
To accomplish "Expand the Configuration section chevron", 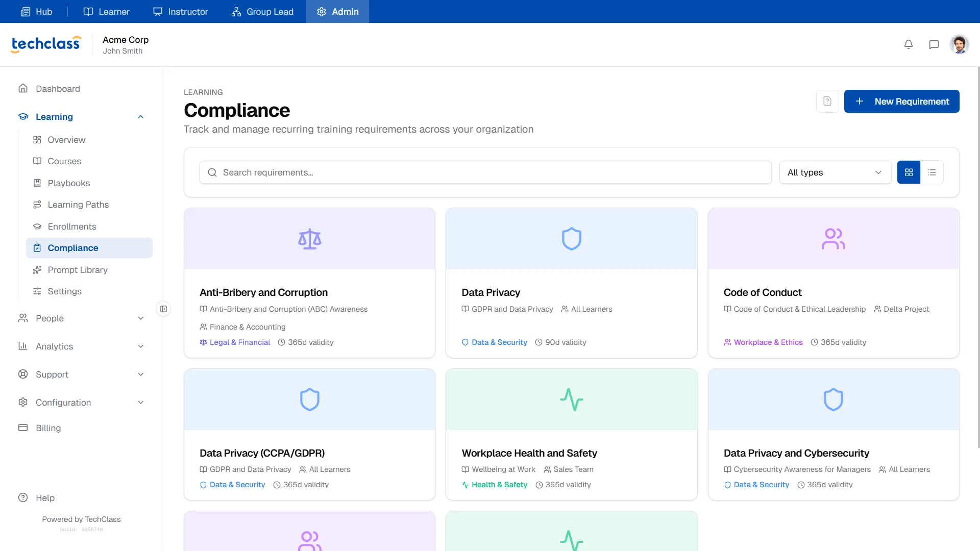I will pyautogui.click(x=141, y=403).
